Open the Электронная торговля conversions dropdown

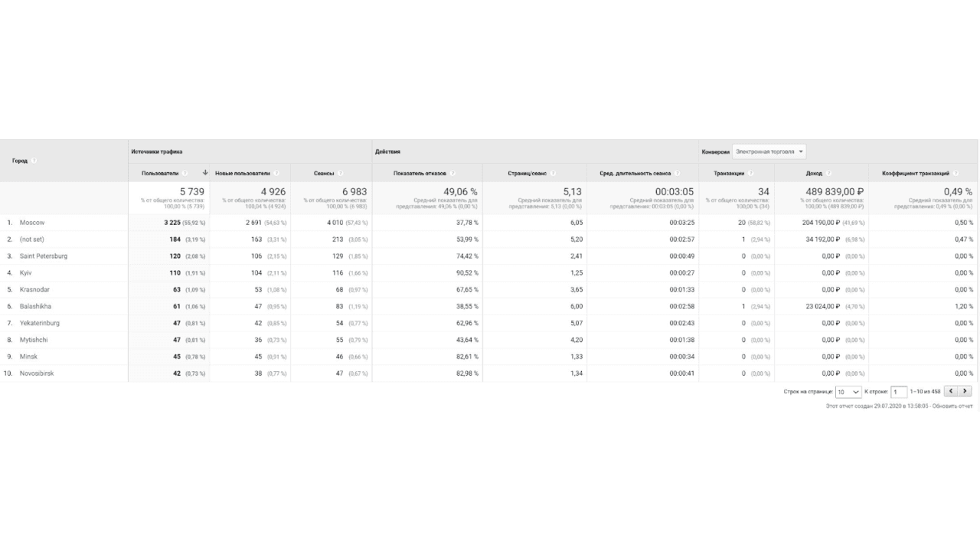[769, 152]
